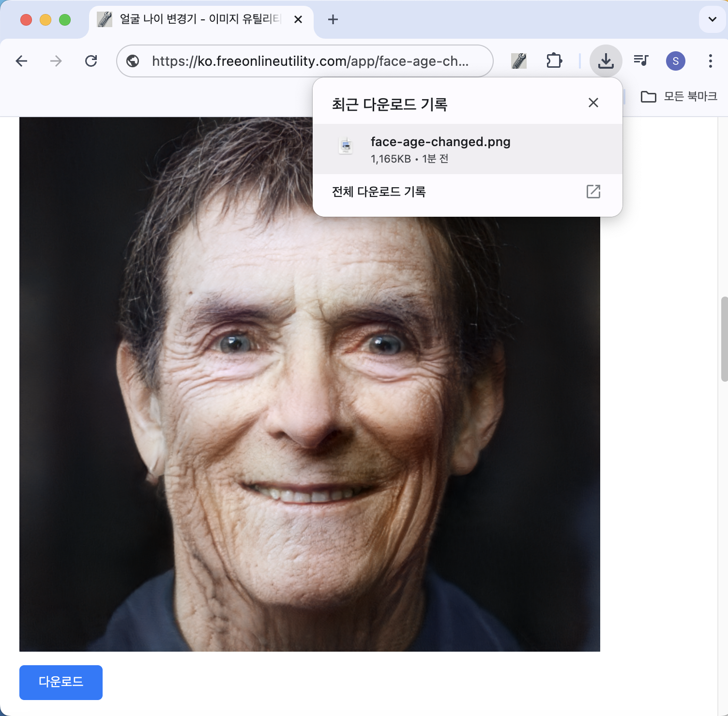
Task: Open the Extensions puzzle icon
Action: pos(554,61)
